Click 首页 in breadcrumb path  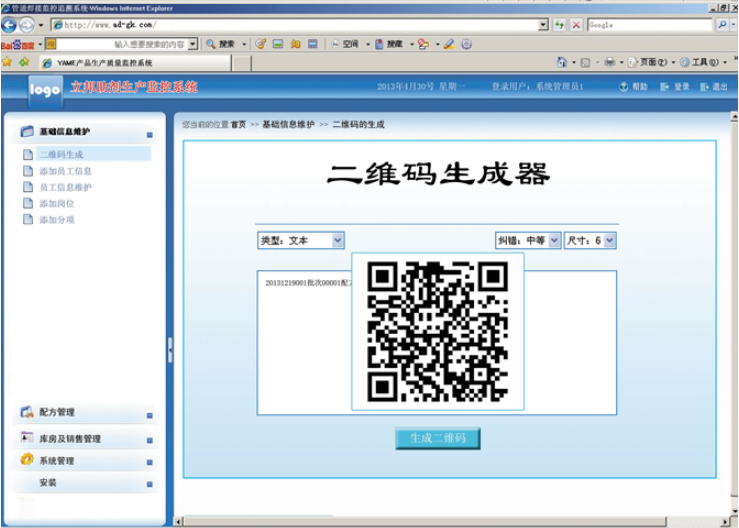pyautogui.click(x=238, y=124)
